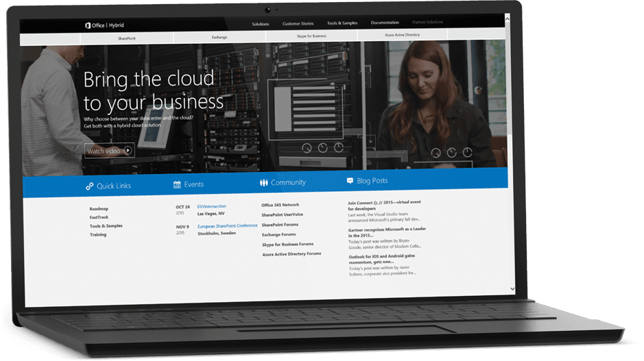The width and height of the screenshot is (644, 361).
Task: Open Office 365 Network link
Action: (280, 205)
